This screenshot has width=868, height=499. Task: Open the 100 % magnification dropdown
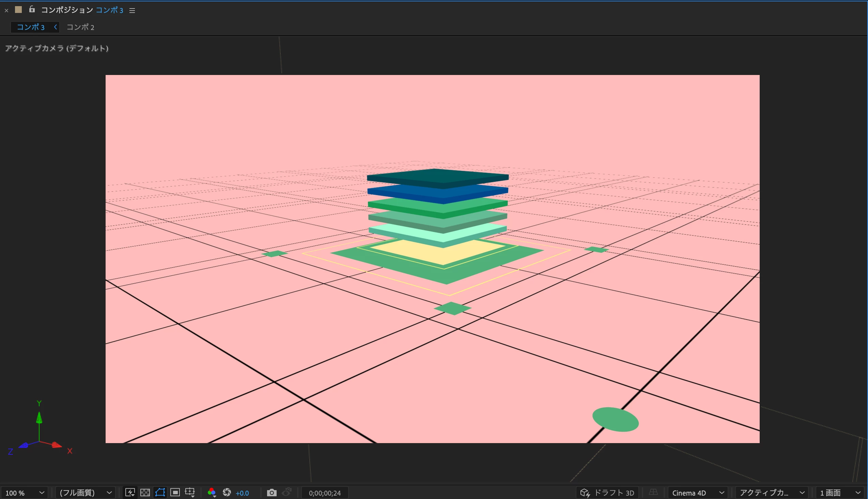[25, 493]
